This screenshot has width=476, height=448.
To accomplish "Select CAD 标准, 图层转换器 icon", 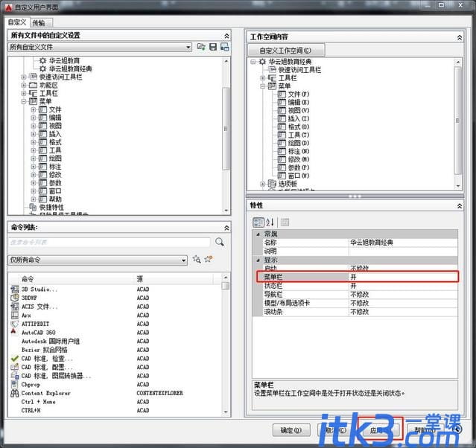I will 15,376.
